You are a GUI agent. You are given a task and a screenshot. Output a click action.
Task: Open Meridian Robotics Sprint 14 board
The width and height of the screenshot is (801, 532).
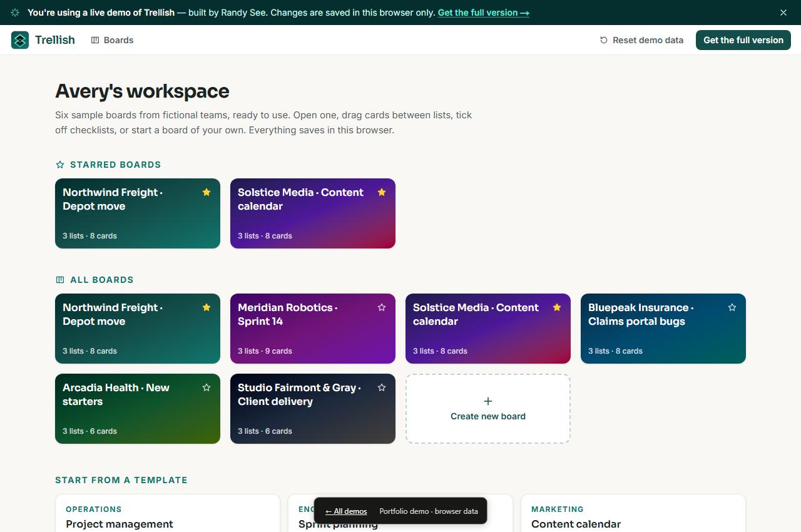[313, 329]
